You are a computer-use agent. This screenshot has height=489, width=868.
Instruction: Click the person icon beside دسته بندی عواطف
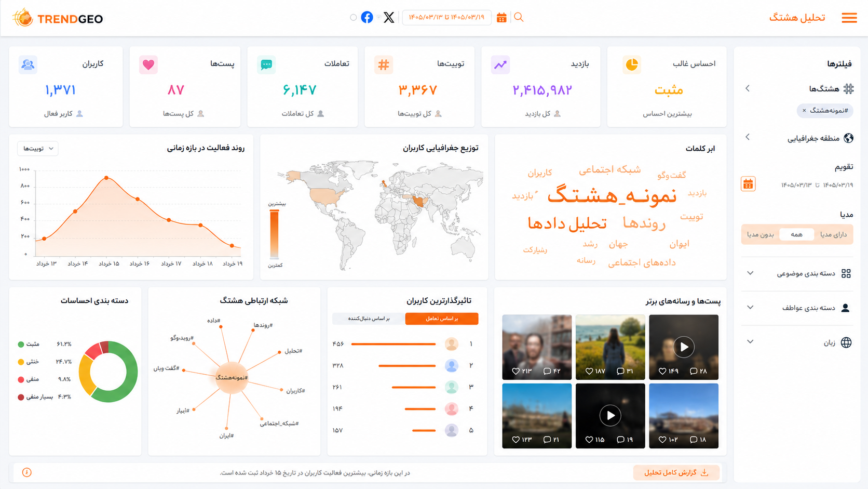845,308
